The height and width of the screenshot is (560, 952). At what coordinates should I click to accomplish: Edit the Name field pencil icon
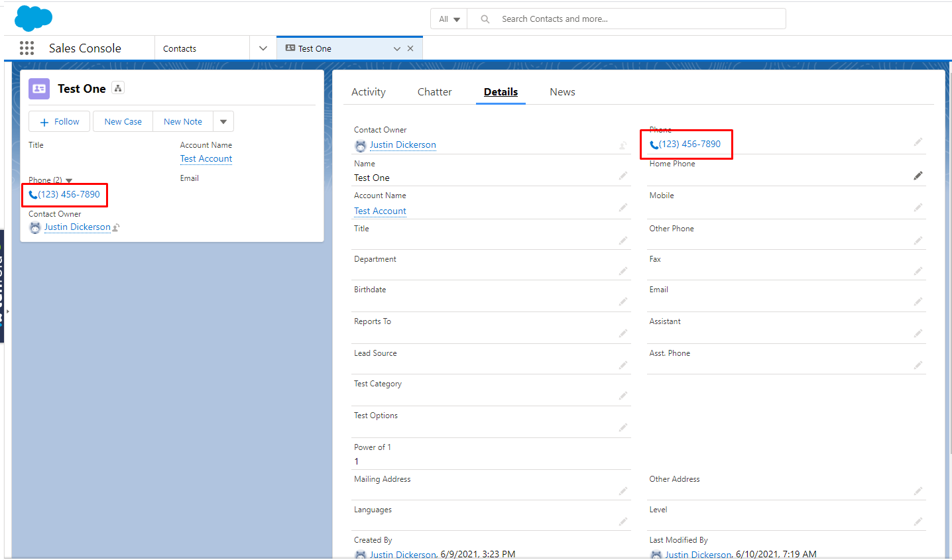pyautogui.click(x=623, y=176)
